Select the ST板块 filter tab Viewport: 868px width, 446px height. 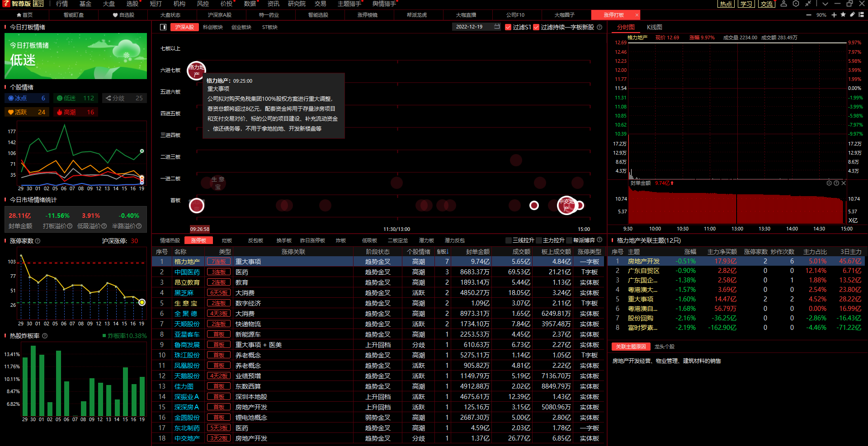coord(270,27)
